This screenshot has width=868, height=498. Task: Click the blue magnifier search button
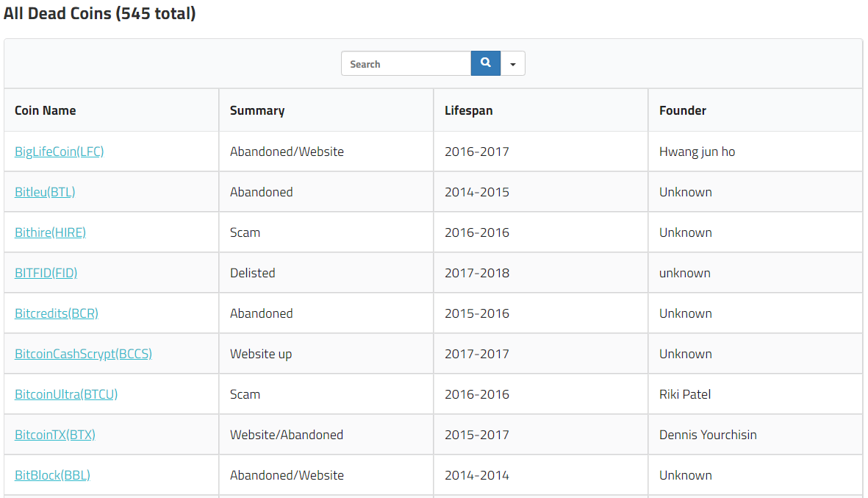(x=485, y=63)
